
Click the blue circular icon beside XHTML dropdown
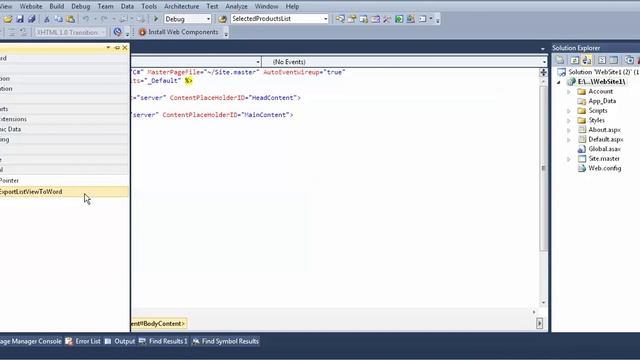[x=118, y=32]
